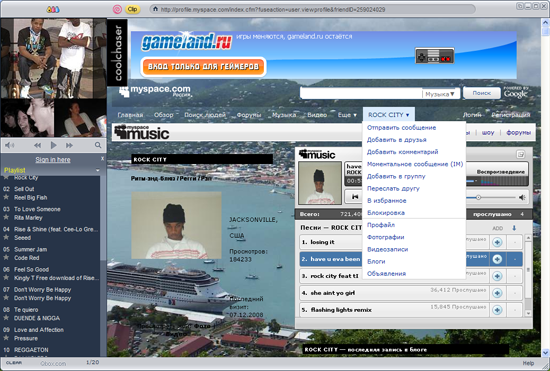Focus the MySpace search text field
550x371 pixels.
(x=361, y=93)
